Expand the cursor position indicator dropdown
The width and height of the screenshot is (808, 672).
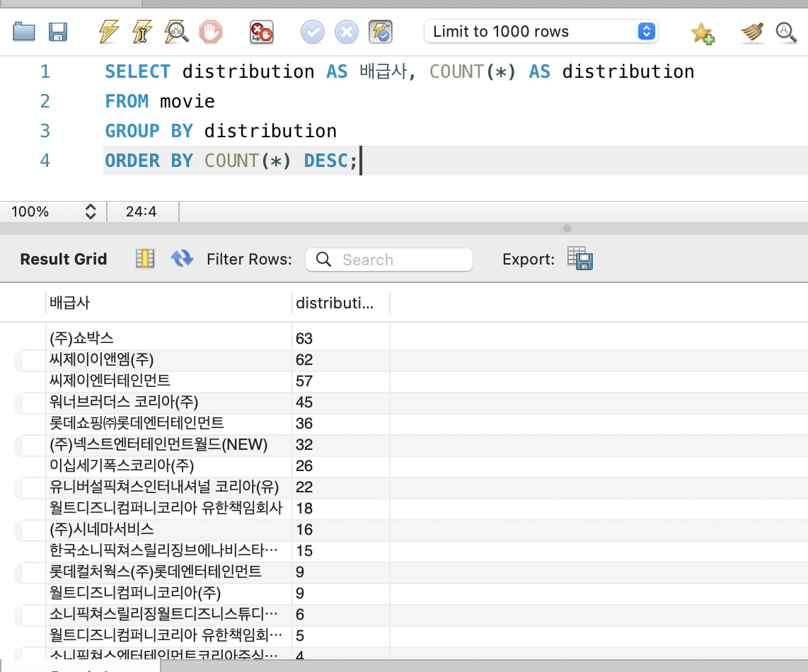click(x=142, y=212)
